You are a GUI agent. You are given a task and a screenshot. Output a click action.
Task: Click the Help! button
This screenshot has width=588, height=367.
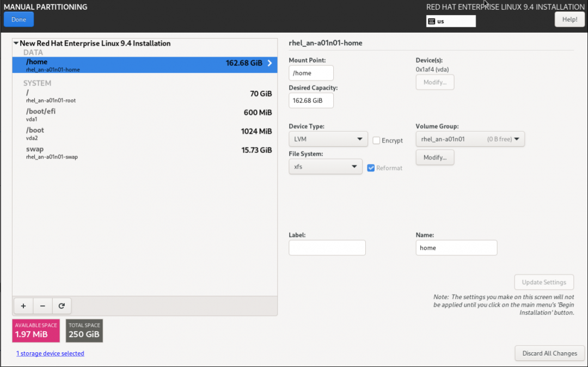click(569, 20)
